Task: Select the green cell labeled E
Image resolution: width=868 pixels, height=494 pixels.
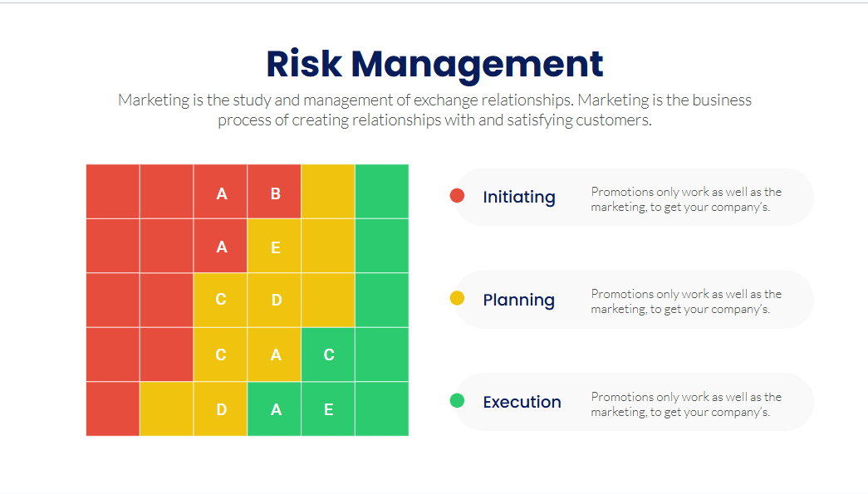Action: coord(328,408)
